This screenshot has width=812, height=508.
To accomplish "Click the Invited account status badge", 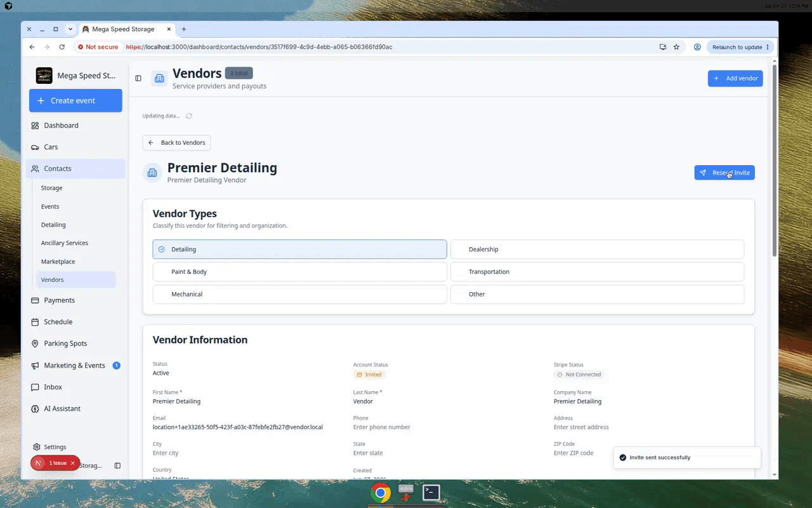I will click(369, 375).
